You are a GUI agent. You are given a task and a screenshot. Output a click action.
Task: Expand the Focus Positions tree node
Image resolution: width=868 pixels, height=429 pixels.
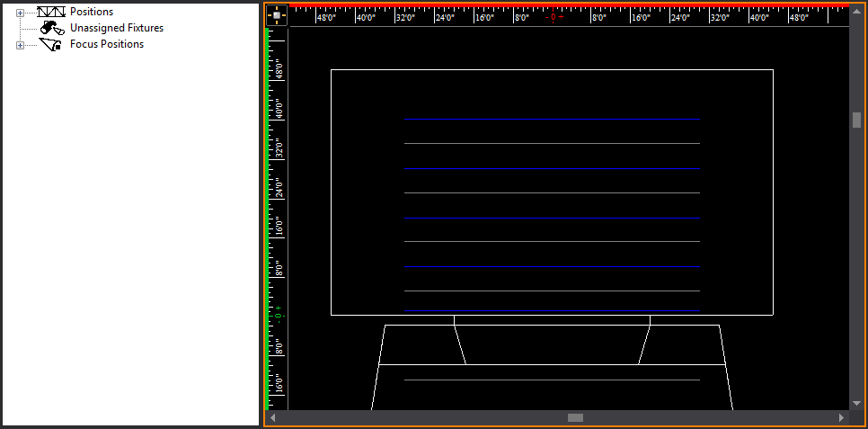point(20,45)
